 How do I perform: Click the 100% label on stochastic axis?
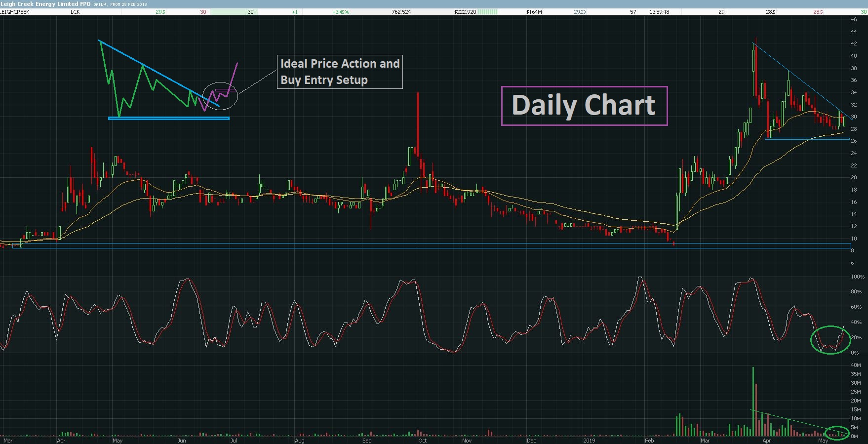point(858,277)
